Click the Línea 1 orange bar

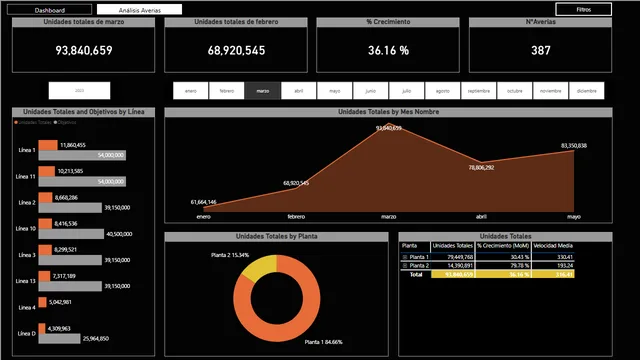click(x=48, y=145)
